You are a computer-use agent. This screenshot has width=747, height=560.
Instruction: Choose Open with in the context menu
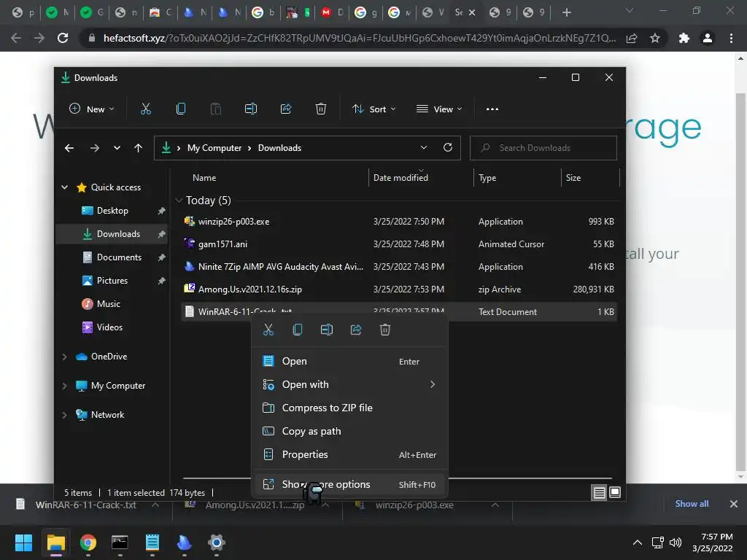pos(349,384)
